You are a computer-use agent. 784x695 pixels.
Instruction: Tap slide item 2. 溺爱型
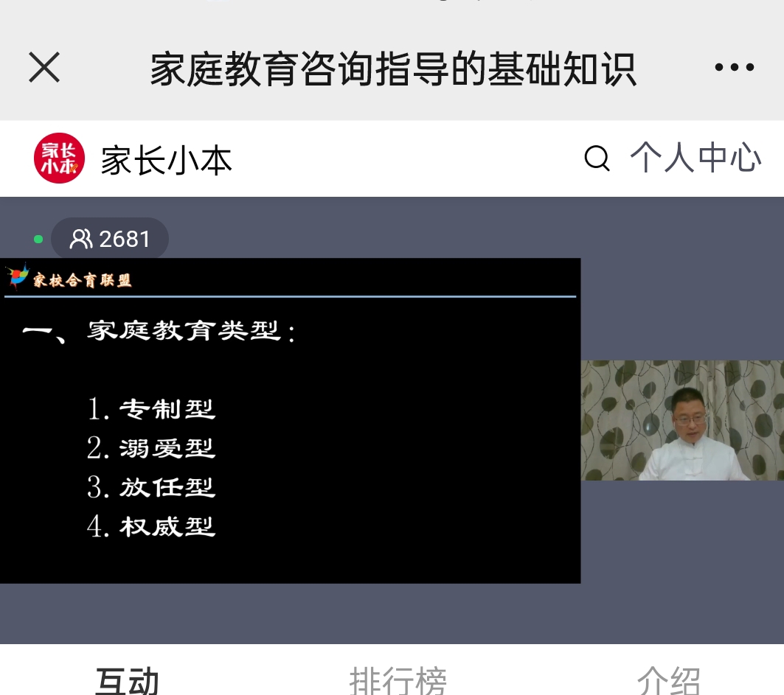[x=151, y=447]
